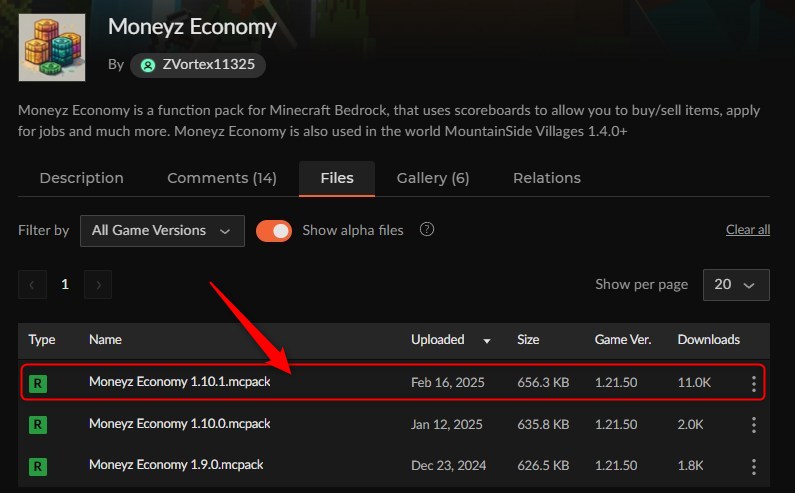795x493 pixels.
Task: Click the 1.8K downloads value
Action: point(691,466)
